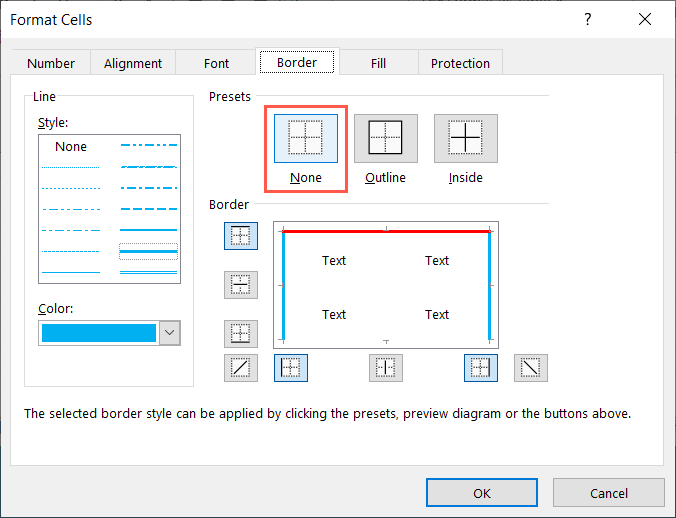Screen dimensions: 676x518
Task: Toggle the right border button
Action: pos(481,368)
